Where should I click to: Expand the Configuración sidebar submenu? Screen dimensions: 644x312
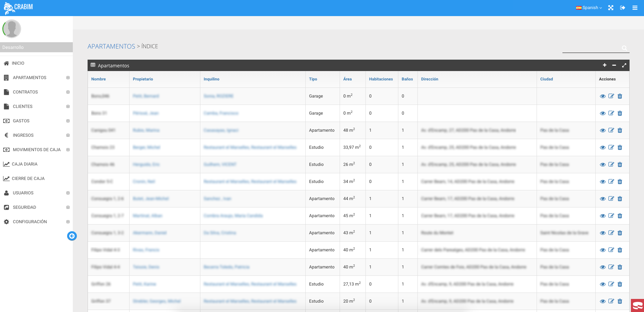tap(68, 222)
